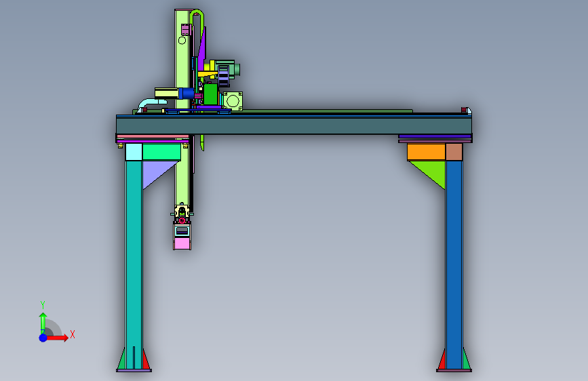The height and width of the screenshot is (381, 588).
Task: Select the small pink box near the column top
Action: click(186, 29)
